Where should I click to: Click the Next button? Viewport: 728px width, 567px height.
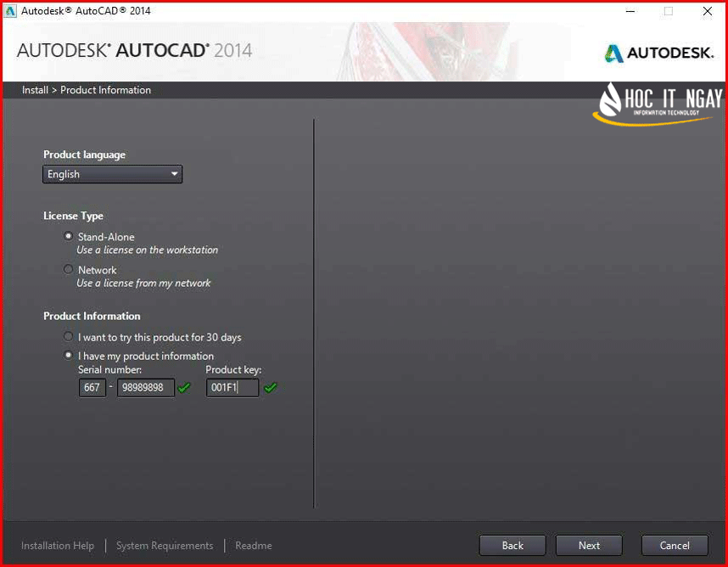(x=589, y=545)
